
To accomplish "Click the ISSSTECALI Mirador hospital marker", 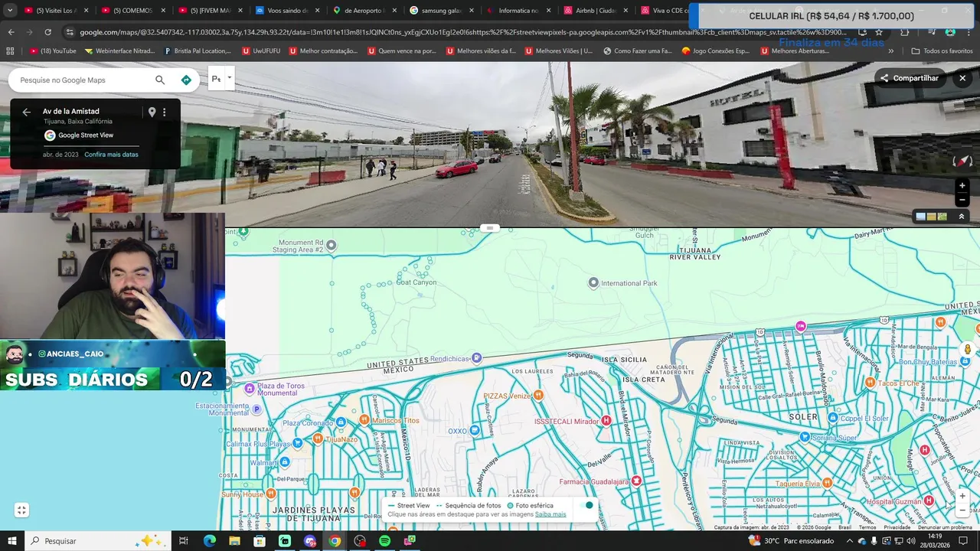I will (x=606, y=420).
